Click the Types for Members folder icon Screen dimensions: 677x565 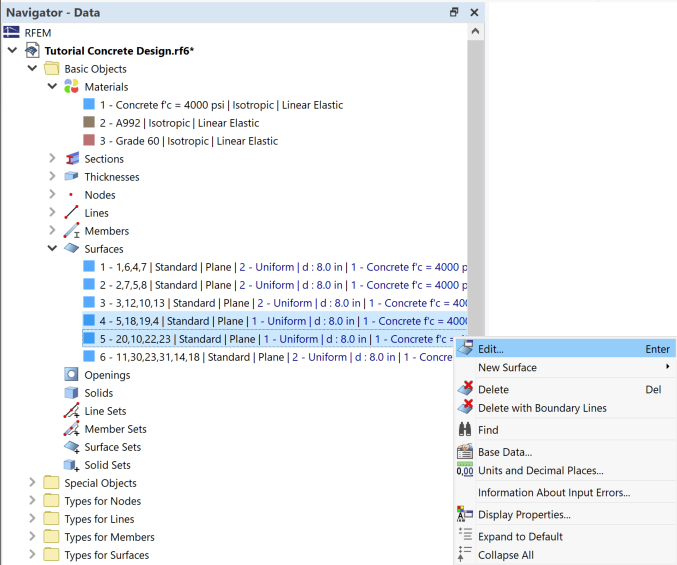(52, 537)
